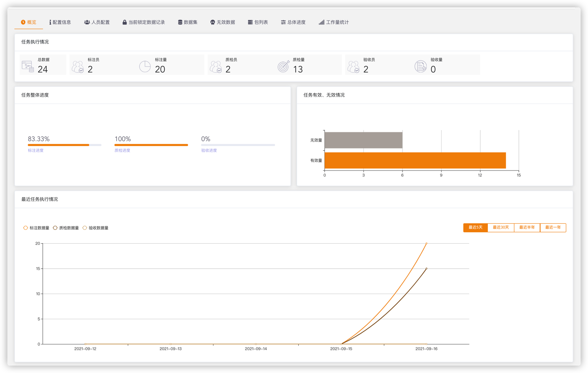Click the 2021-09-16 orange line peak point
This screenshot has width=588, height=373.
coord(426,243)
